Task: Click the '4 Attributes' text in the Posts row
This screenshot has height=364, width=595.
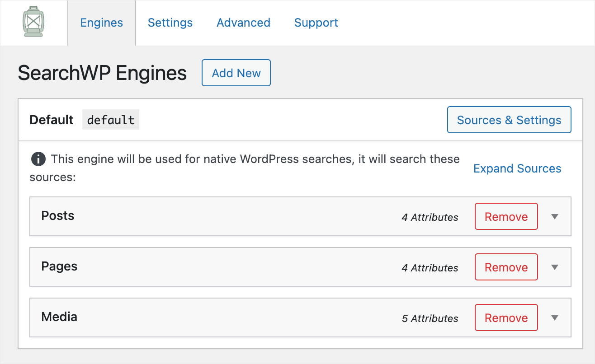Action: [430, 217]
